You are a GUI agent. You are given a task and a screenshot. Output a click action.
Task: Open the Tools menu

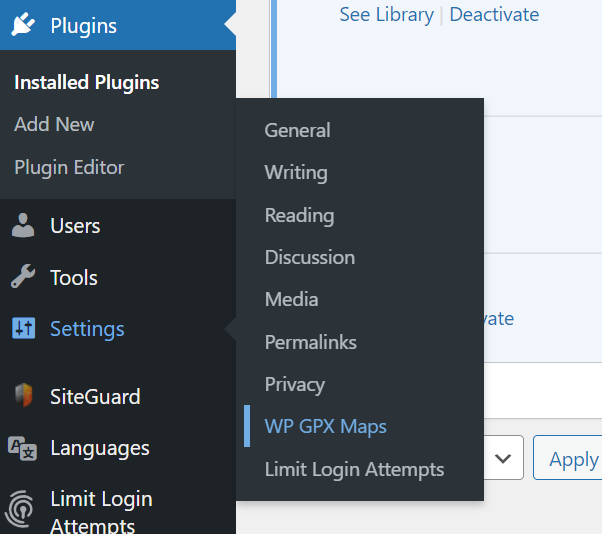point(74,278)
